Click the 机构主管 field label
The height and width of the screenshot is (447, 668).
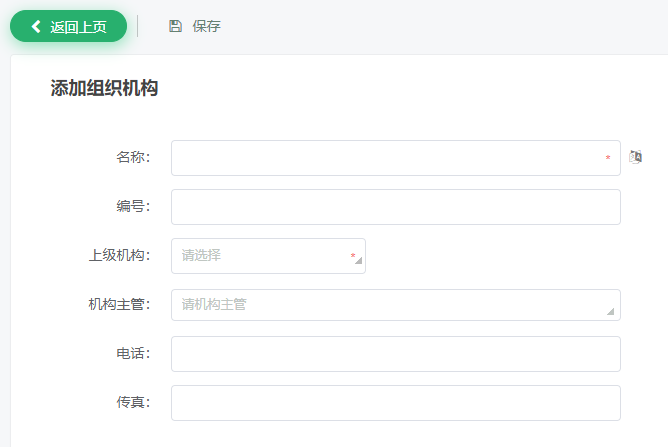119,305
